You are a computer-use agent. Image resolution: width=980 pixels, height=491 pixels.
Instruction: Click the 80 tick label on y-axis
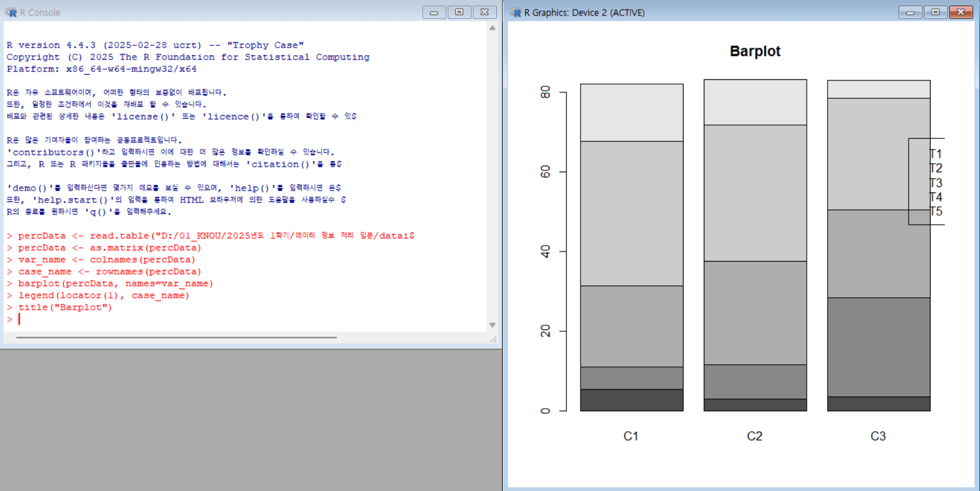click(x=545, y=92)
